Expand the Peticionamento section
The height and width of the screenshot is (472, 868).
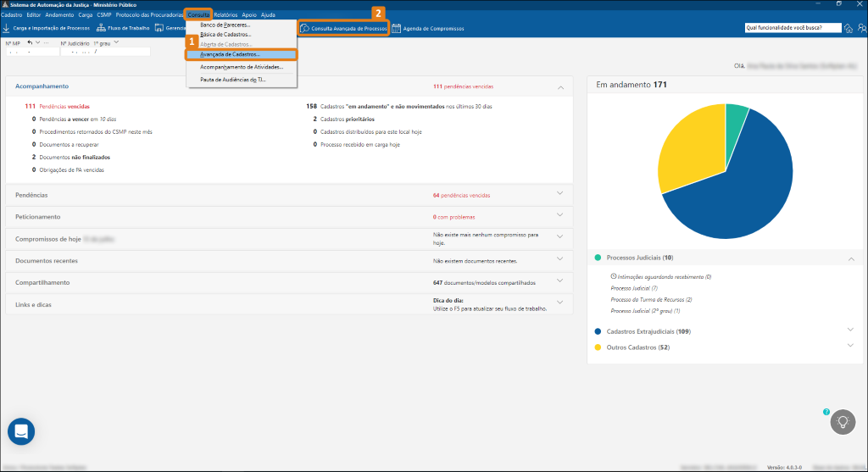pyautogui.click(x=559, y=214)
